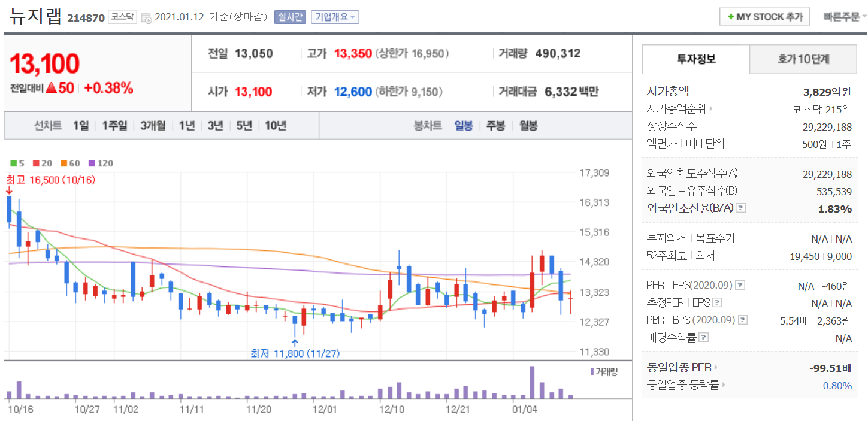
Task: Expand 시가총액순위 arrow link
Action: coord(711,109)
